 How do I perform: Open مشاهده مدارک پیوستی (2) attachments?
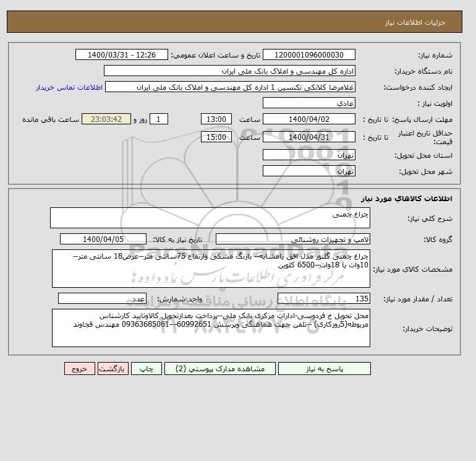tap(220, 369)
